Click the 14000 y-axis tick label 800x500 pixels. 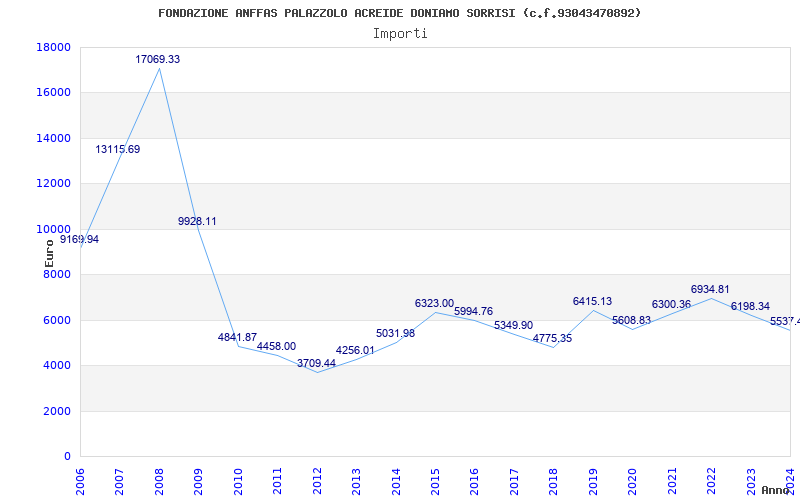[54, 138]
